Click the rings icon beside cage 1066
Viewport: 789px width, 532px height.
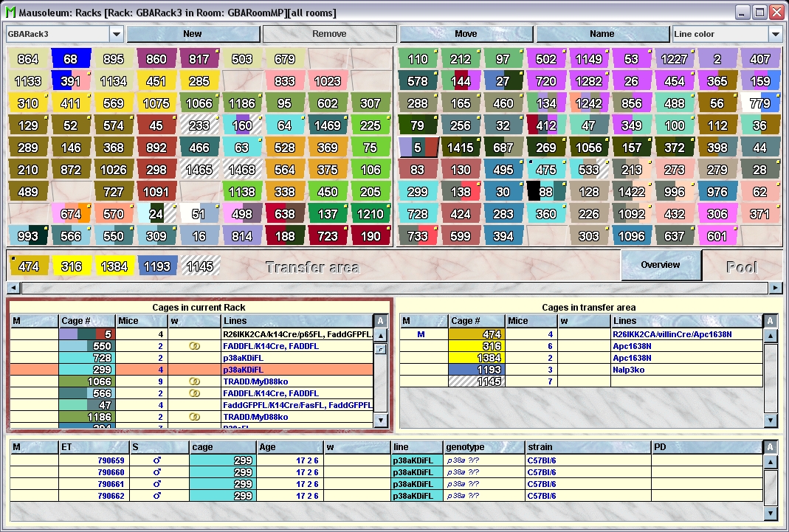pyautogui.click(x=196, y=382)
